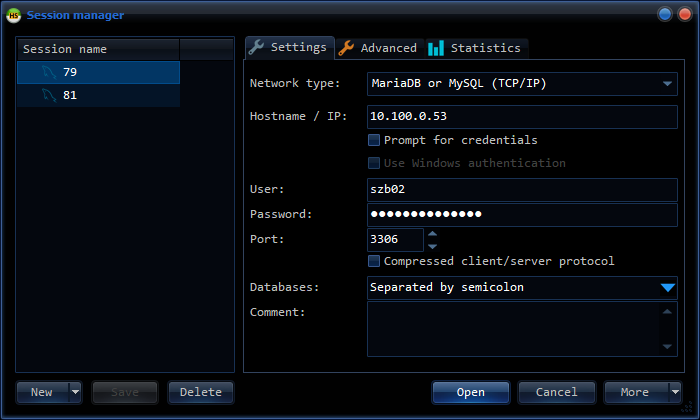Click the New session button
Screen dimensions: 700x420
coord(42,392)
